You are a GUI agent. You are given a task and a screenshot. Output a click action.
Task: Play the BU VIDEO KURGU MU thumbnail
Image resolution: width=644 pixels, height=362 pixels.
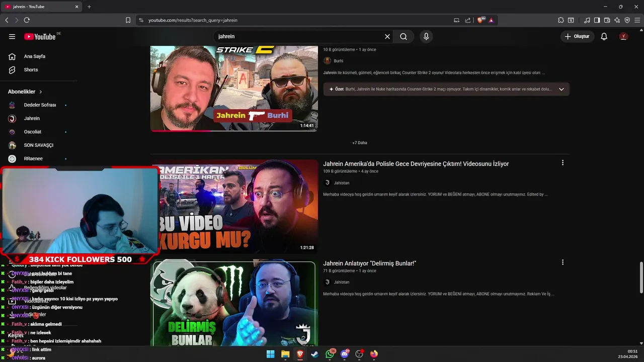234,207
